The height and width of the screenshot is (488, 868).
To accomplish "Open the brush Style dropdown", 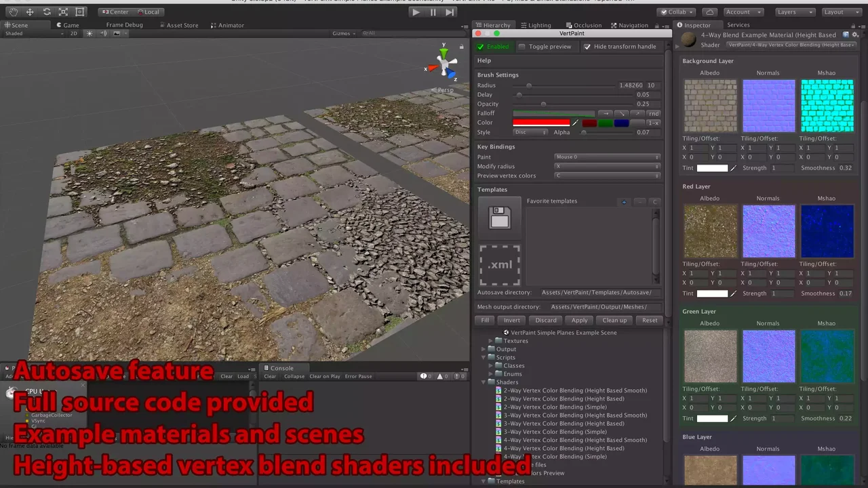I will pos(531,132).
